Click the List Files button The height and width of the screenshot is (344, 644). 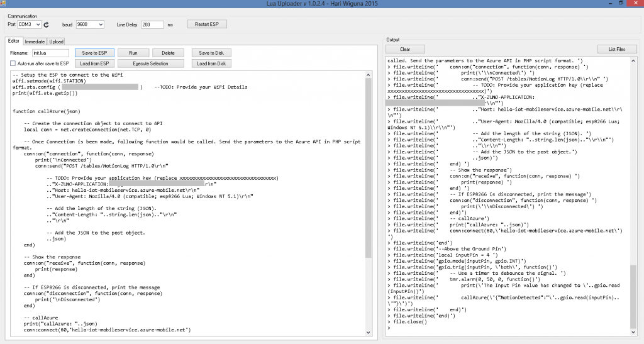pyautogui.click(x=616, y=49)
